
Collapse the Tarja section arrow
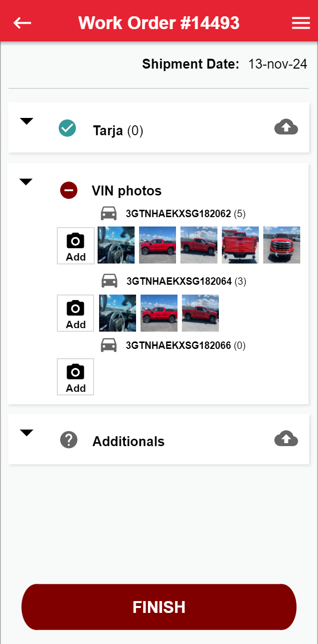pos(27,121)
